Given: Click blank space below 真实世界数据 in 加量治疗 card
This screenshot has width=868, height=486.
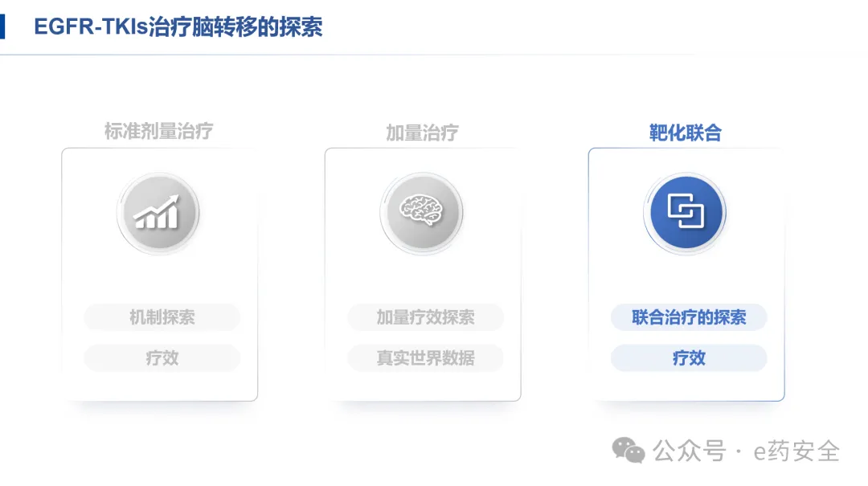Looking at the screenshot, I should tap(424, 386).
